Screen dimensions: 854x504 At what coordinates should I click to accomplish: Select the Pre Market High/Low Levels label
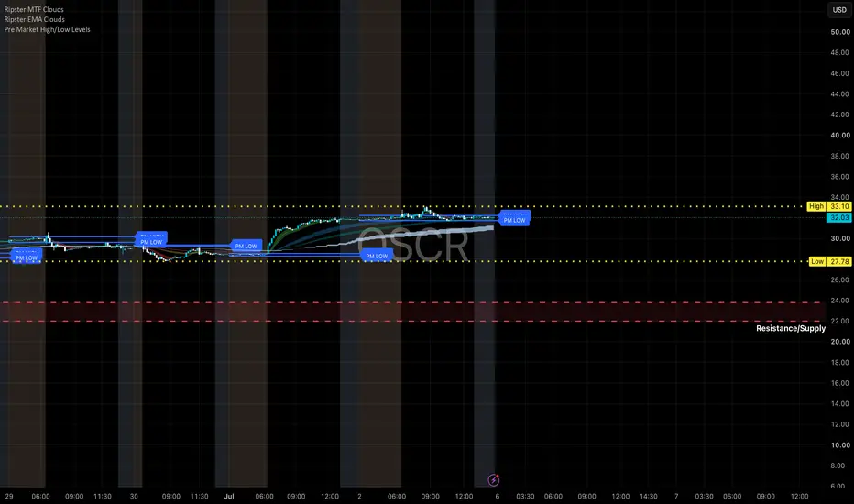(x=48, y=29)
